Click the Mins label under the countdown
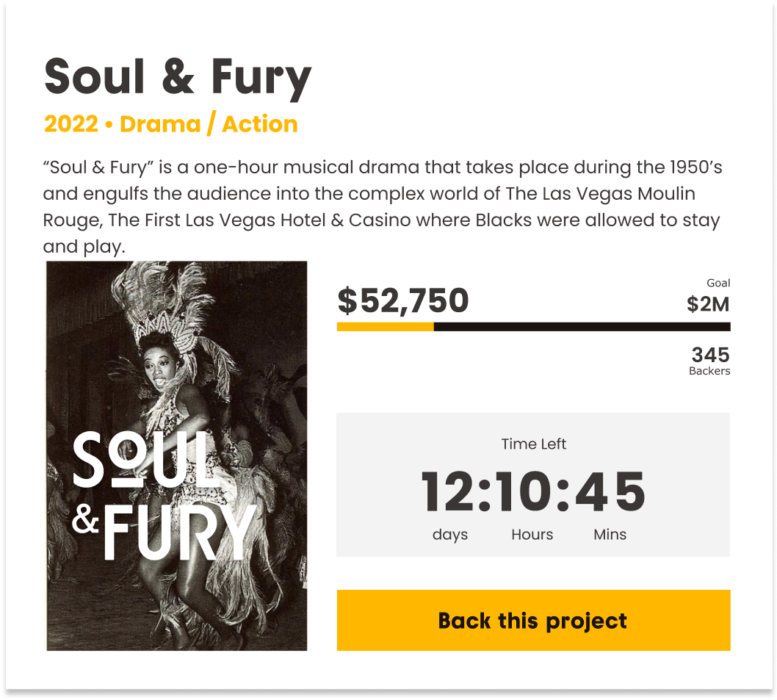 pyautogui.click(x=610, y=534)
